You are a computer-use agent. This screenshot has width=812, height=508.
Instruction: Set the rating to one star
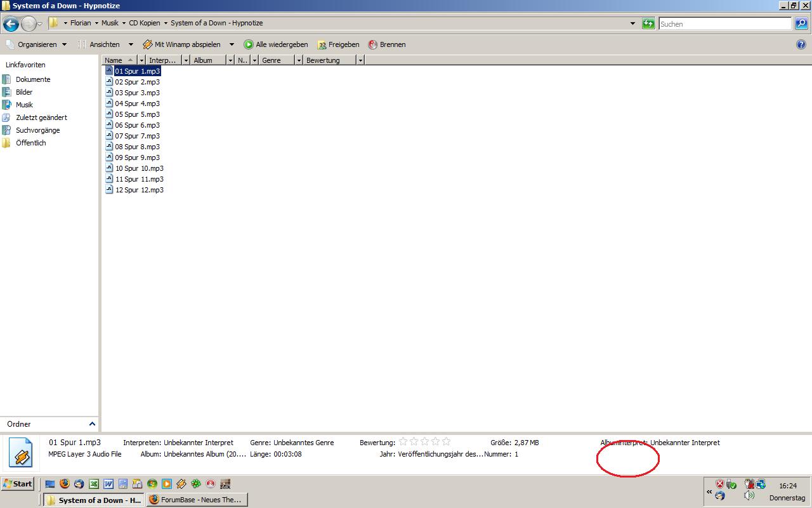403,442
